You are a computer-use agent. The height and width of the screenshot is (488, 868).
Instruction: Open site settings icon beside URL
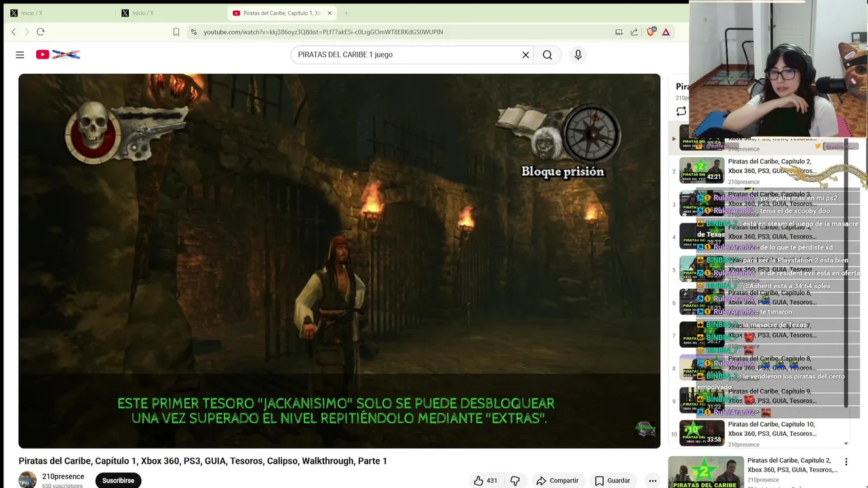194,32
